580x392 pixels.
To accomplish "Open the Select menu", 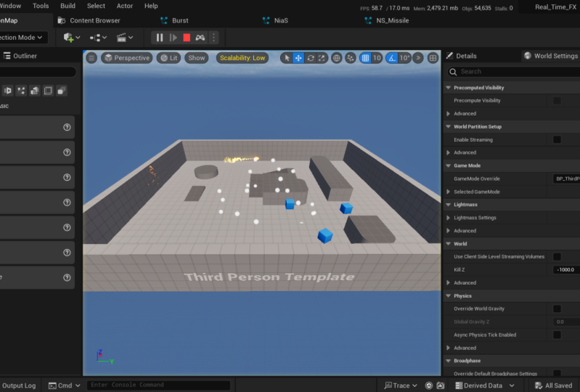I will coord(96,6).
